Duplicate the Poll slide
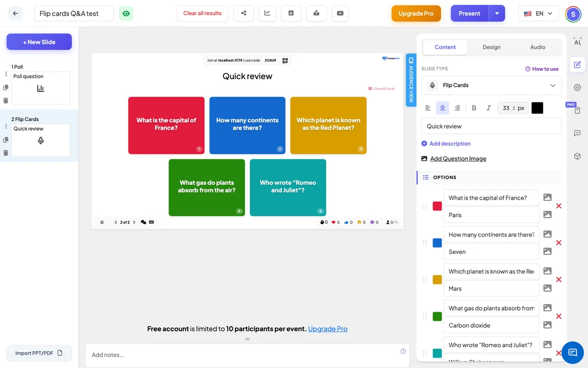Screen dimensions: 588x368 pyautogui.click(x=6, y=87)
